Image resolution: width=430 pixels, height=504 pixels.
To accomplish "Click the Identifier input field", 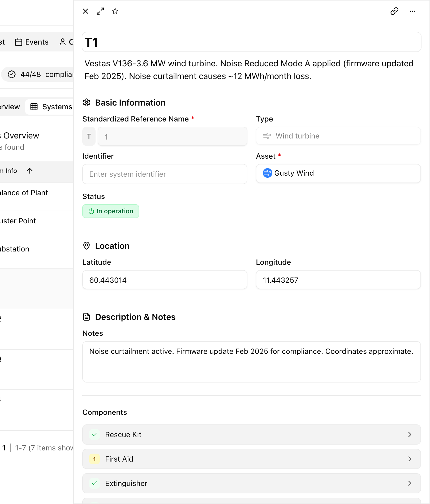I will [x=165, y=174].
